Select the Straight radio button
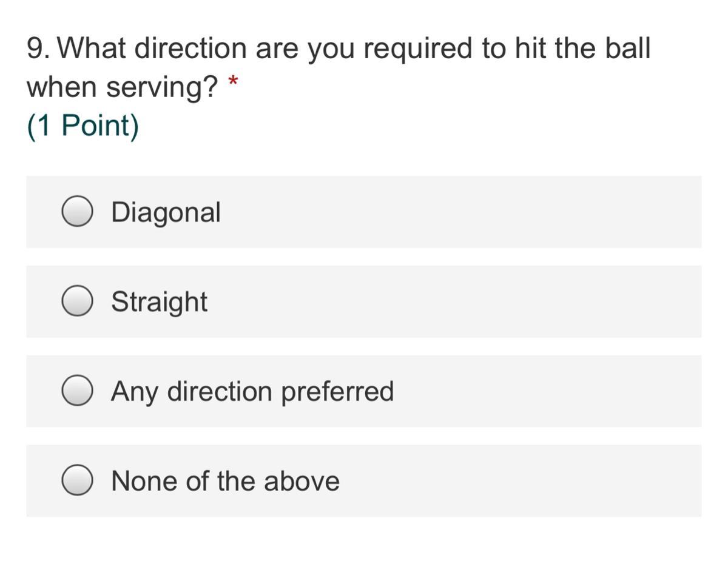The width and height of the screenshot is (728, 561). (x=77, y=302)
